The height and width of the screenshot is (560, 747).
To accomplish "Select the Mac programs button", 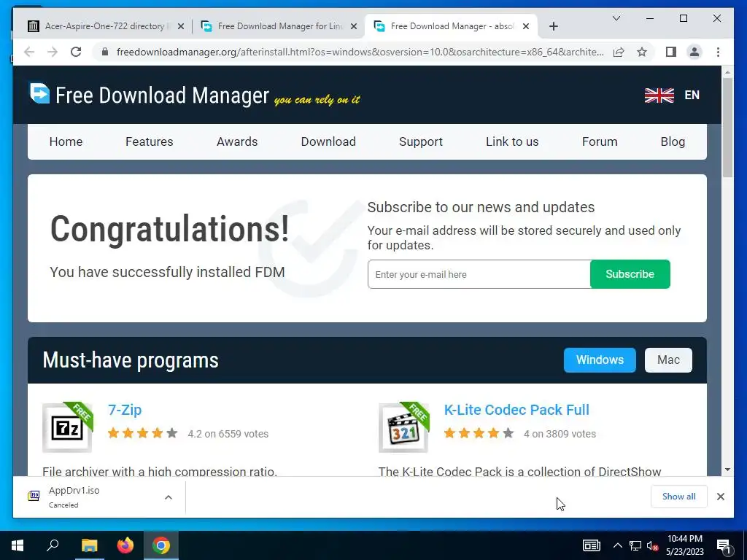I will (x=668, y=359).
